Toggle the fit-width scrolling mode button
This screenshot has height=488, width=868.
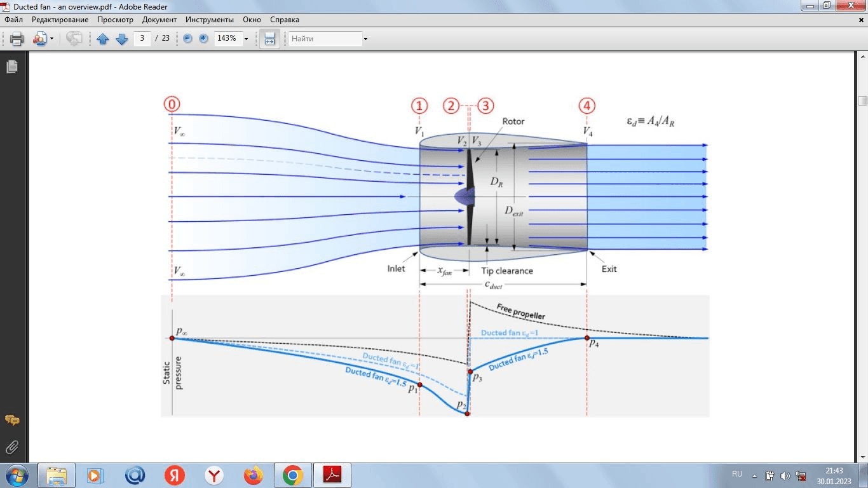[x=269, y=39]
